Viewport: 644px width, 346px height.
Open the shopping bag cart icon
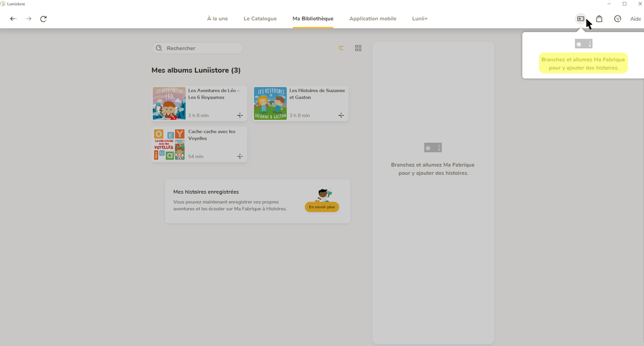point(599,19)
